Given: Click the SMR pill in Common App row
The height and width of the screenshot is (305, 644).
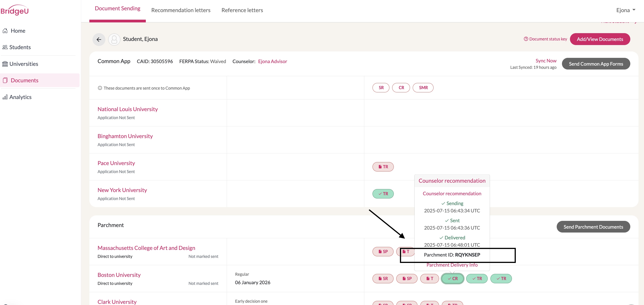Looking at the screenshot, I should click(x=423, y=88).
